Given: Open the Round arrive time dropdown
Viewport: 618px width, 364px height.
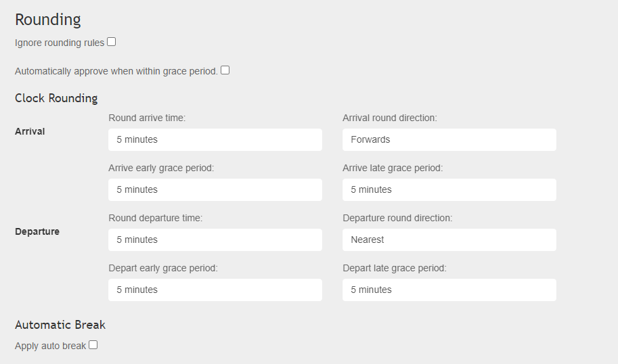Looking at the screenshot, I should pyautogui.click(x=215, y=140).
